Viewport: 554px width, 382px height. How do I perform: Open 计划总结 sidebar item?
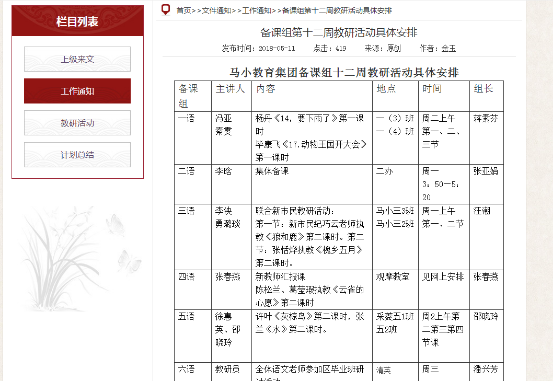77,154
